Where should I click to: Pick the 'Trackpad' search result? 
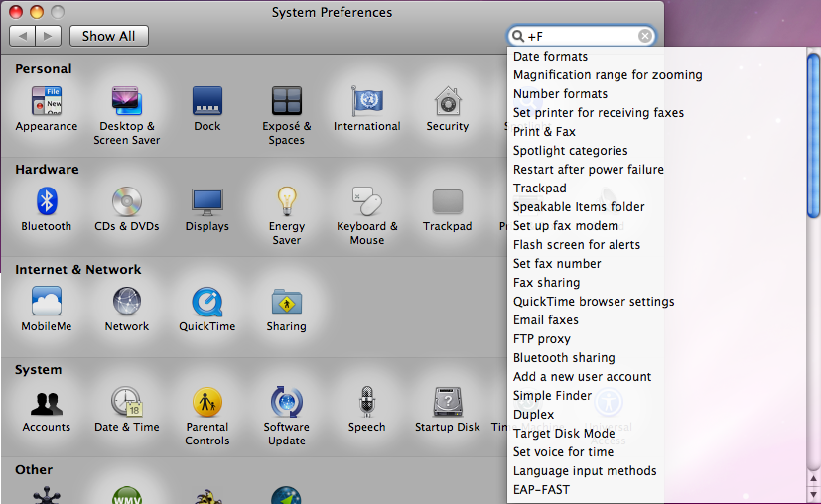tap(539, 188)
